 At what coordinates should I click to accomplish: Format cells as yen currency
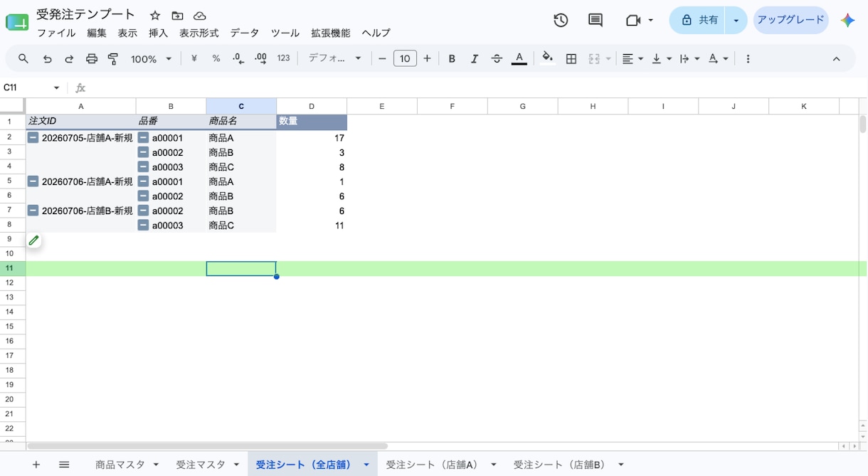tap(194, 58)
